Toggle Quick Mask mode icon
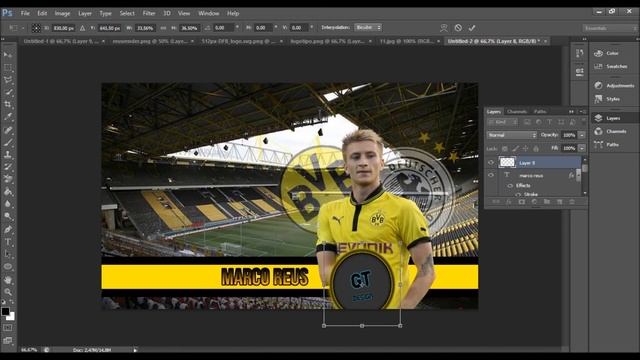Screen dimensions: 640x360 (8, 328)
